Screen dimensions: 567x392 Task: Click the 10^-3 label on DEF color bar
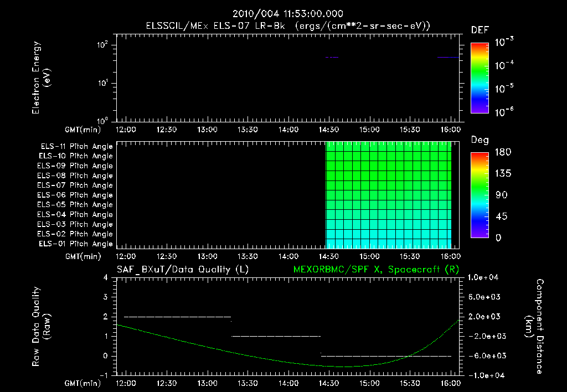click(x=504, y=42)
